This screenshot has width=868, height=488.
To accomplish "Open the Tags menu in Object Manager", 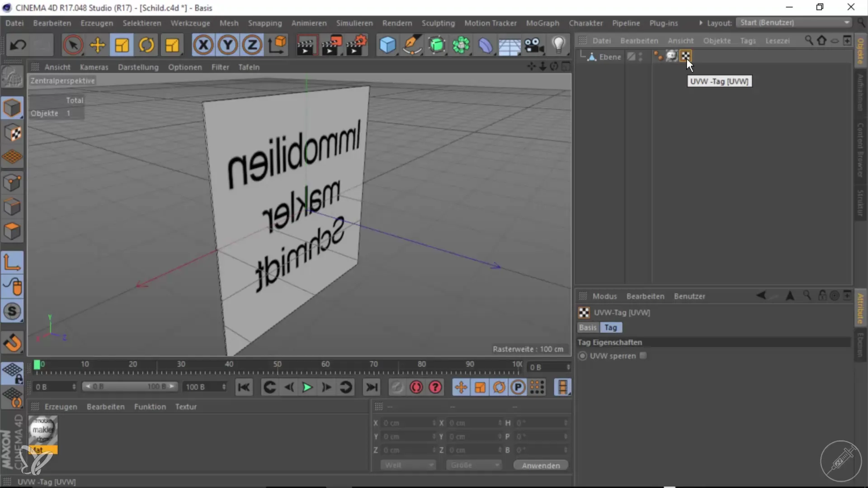I will pos(748,41).
